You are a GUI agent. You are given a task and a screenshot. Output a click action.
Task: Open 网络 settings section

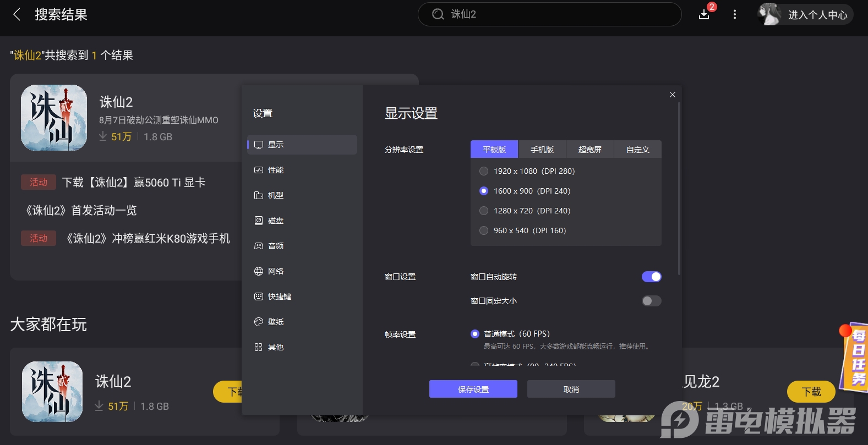point(302,271)
